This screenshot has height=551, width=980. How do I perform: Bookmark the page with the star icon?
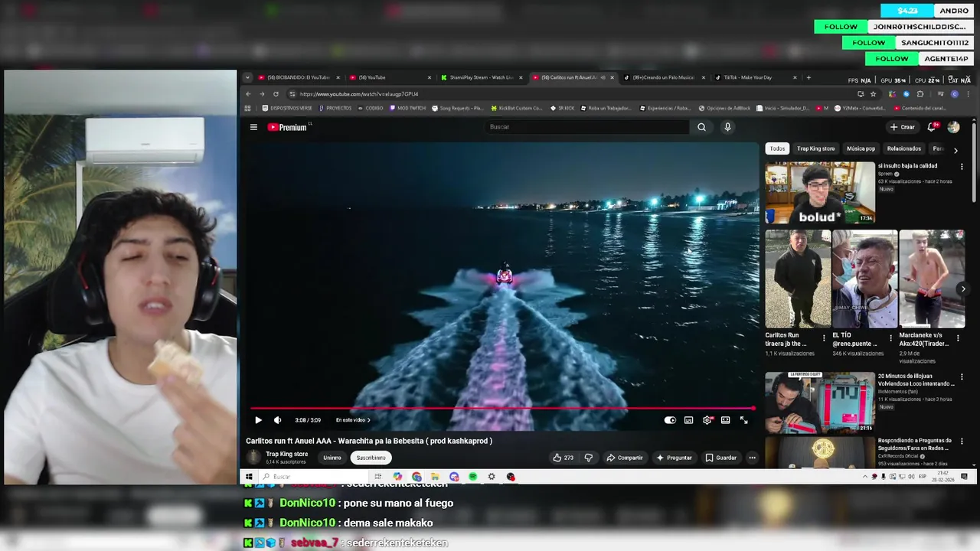click(873, 94)
